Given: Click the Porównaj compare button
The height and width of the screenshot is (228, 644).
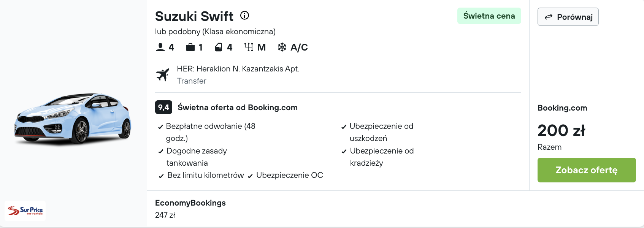Looking at the screenshot, I should tap(568, 17).
